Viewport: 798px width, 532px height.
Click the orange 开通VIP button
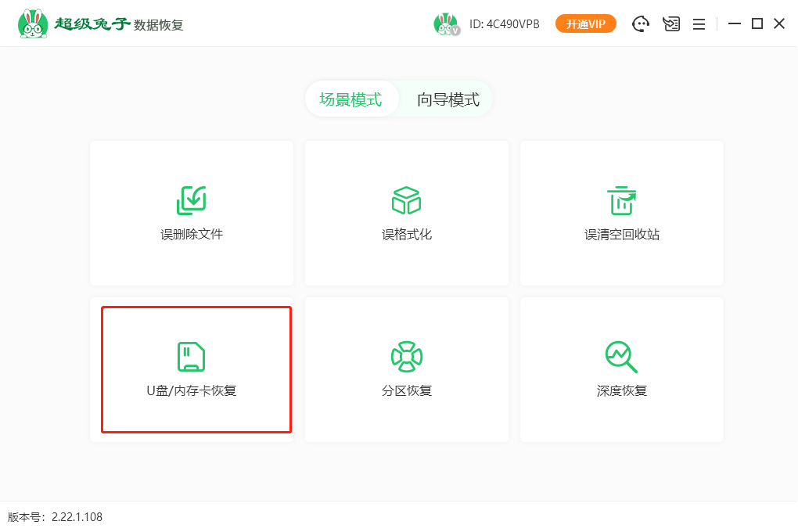point(585,24)
